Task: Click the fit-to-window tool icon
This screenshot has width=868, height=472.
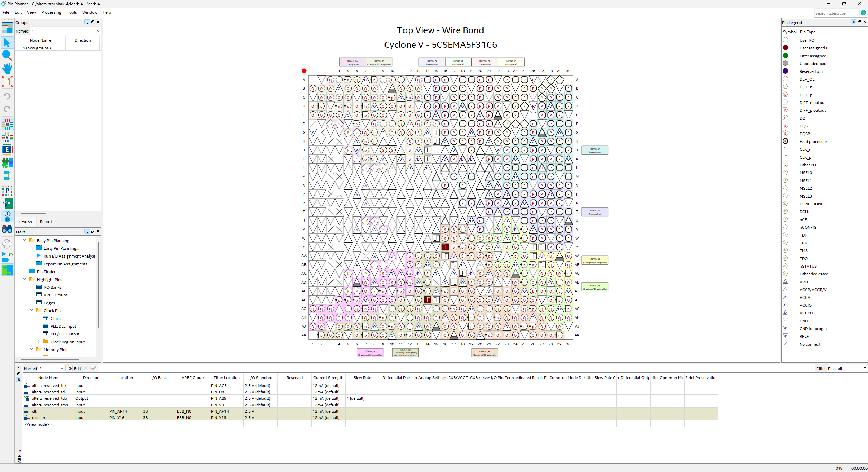Action: pos(7,81)
